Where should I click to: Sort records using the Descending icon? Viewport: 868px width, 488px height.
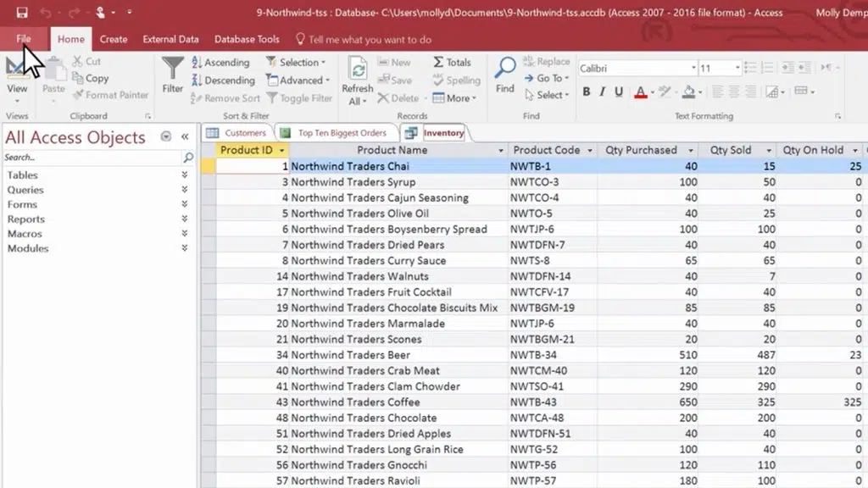[198, 80]
